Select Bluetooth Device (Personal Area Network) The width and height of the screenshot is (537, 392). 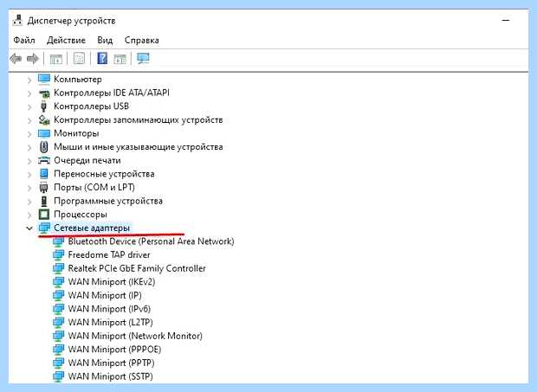(x=151, y=241)
